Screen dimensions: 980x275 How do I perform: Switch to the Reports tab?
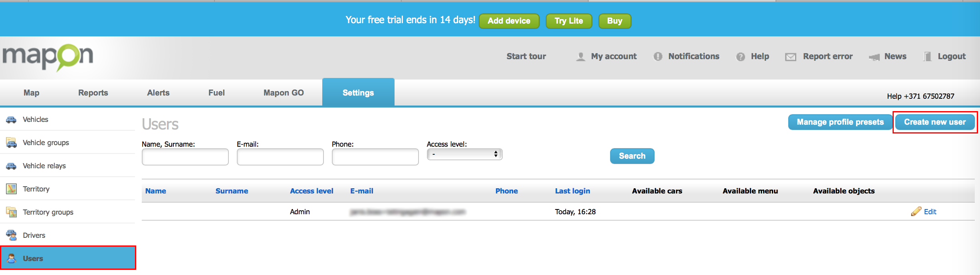93,93
